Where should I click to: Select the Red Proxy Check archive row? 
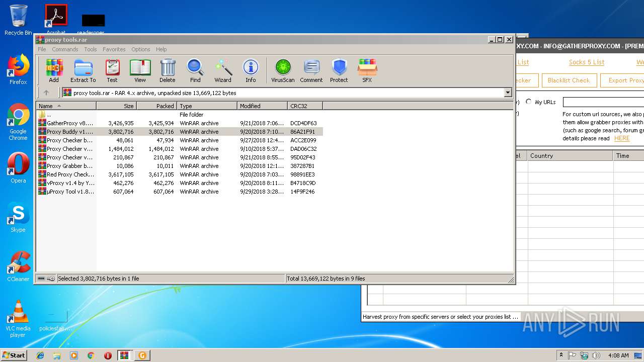pyautogui.click(x=180, y=174)
